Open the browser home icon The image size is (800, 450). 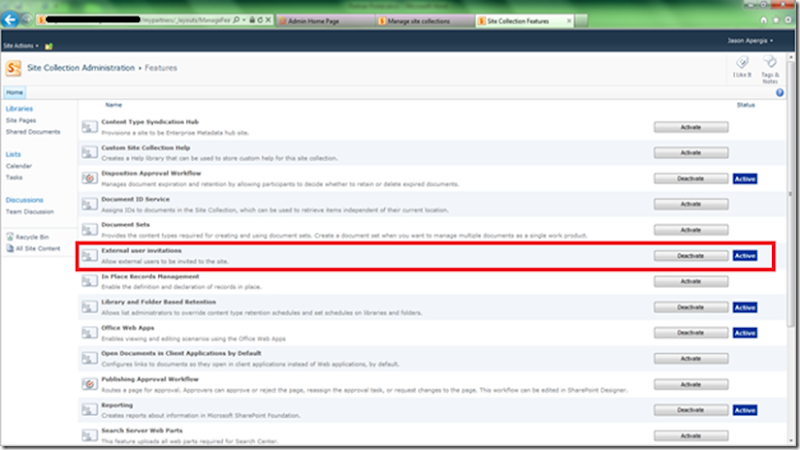coord(763,20)
